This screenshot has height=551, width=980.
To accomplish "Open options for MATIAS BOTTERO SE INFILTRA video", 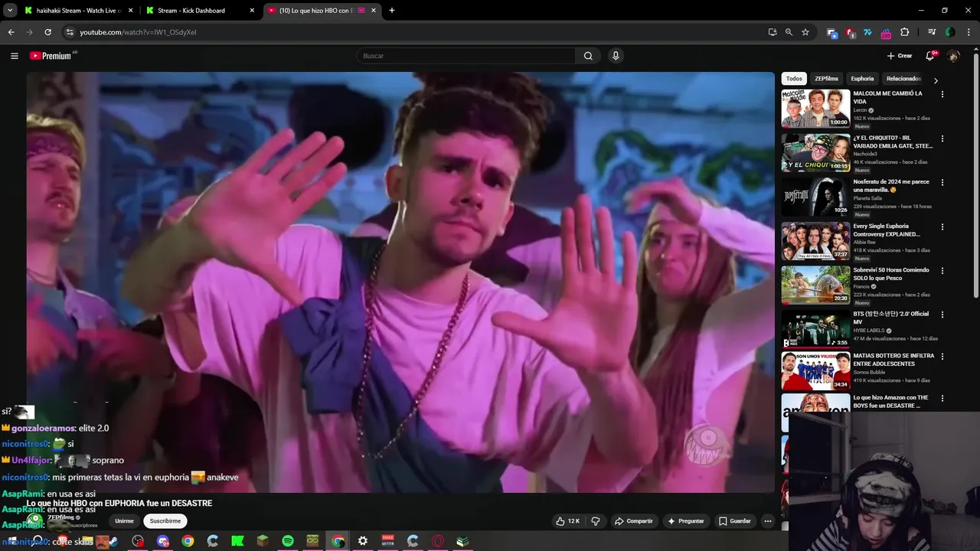I will coord(942,357).
